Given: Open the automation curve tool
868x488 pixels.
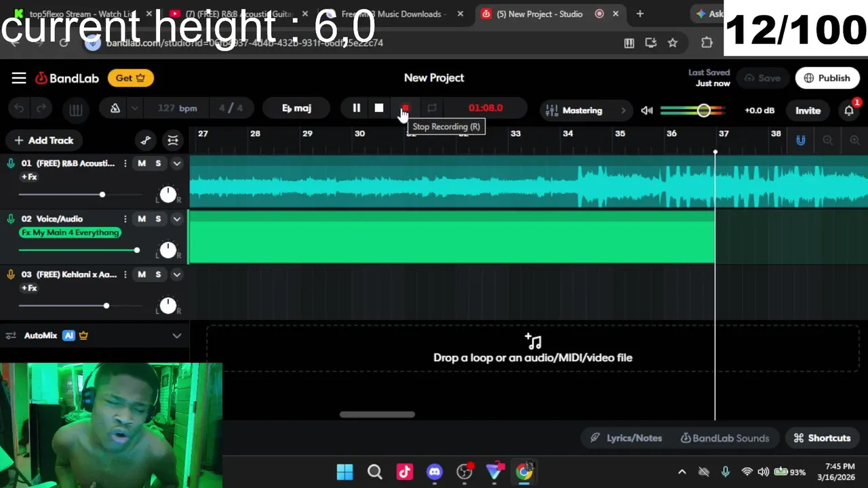Looking at the screenshot, I should point(146,140).
